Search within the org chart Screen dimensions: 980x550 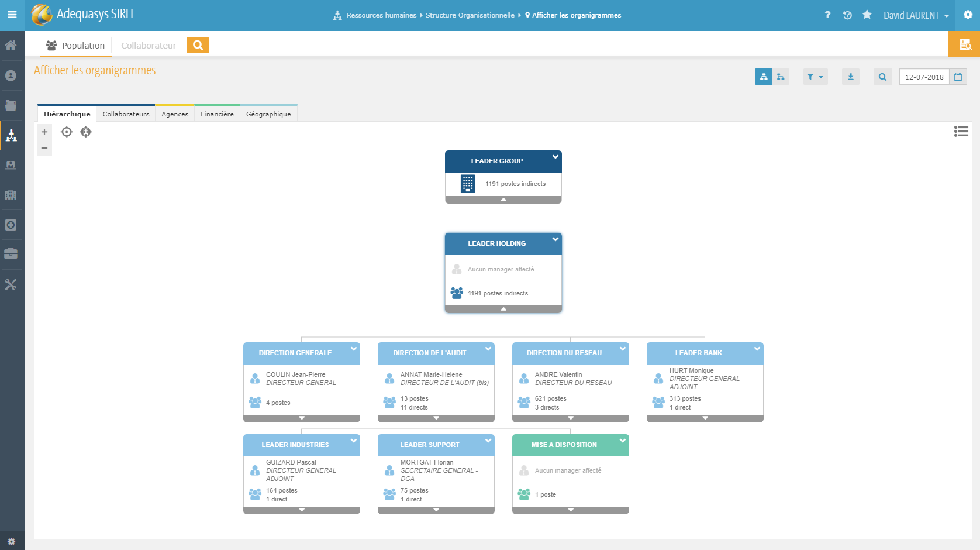click(x=882, y=77)
